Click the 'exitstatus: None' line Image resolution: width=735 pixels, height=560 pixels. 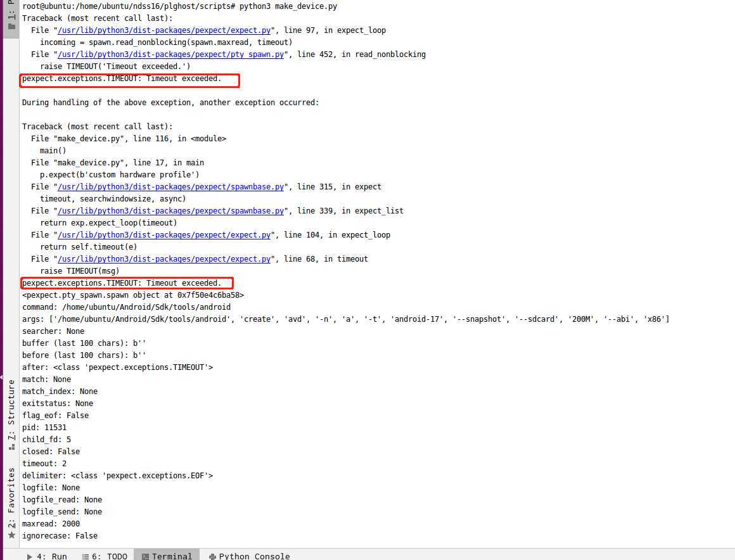pos(58,404)
